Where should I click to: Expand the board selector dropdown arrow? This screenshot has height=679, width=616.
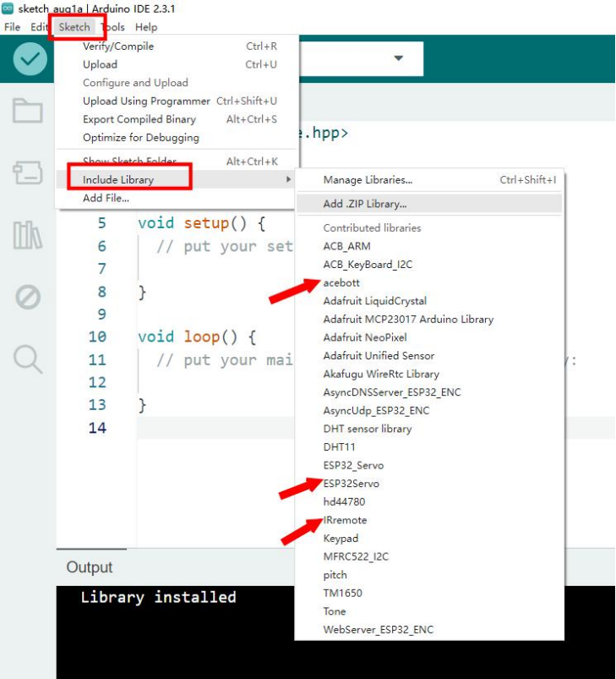click(398, 58)
